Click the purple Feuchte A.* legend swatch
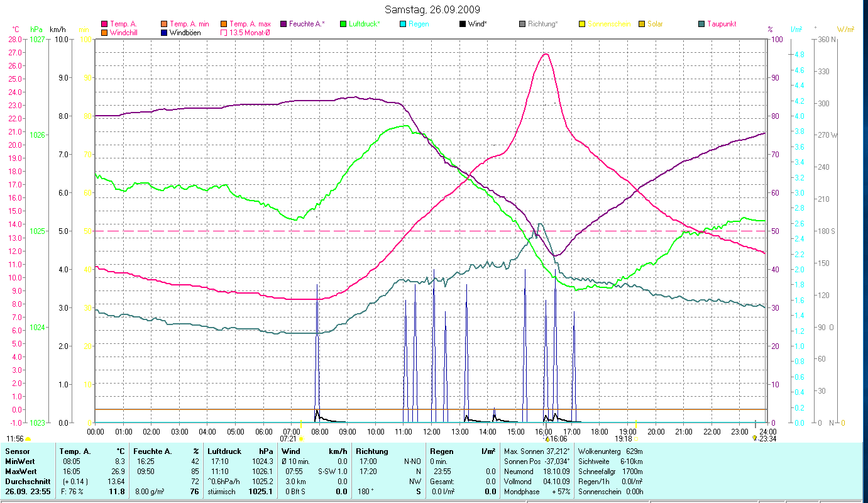 [x=283, y=24]
